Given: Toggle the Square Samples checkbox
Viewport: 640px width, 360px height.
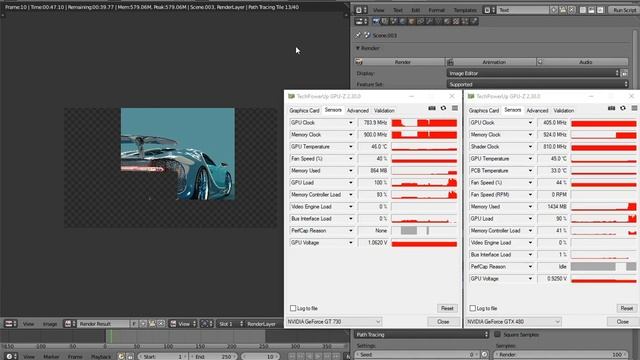Looking at the screenshot, I should click(x=497, y=334).
